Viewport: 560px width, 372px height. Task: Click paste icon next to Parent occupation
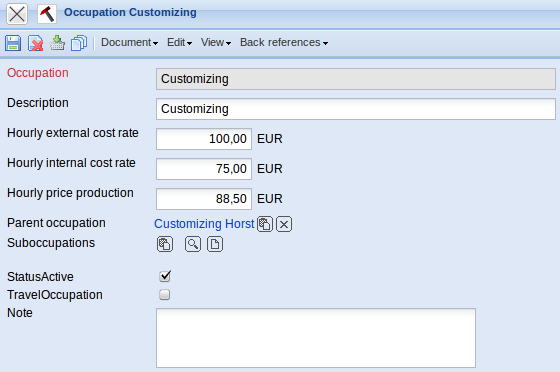tap(265, 224)
